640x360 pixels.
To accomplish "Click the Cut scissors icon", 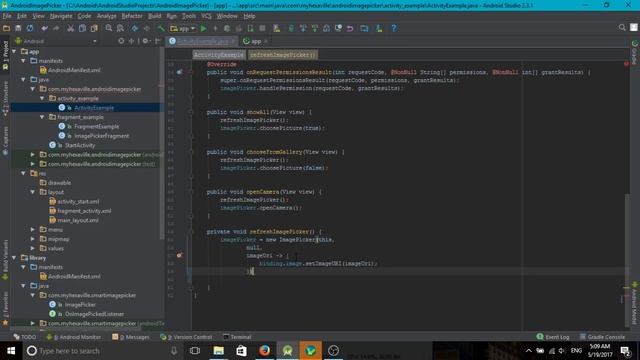I will pos(71,28).
